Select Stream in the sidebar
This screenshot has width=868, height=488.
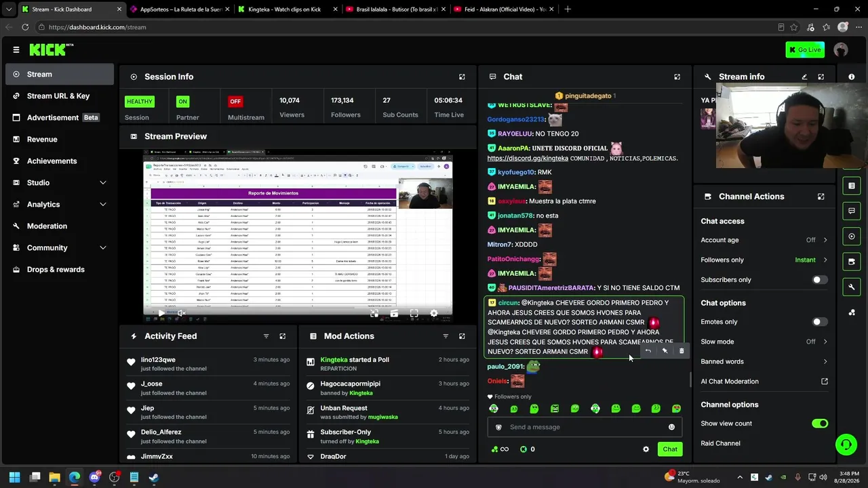pyautogui.click(x=60, y=75)
